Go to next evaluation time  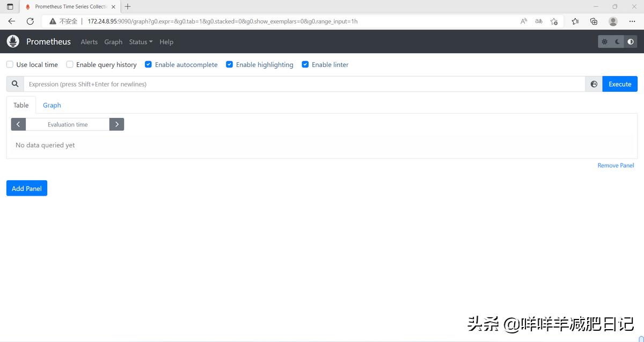[116, 124]
